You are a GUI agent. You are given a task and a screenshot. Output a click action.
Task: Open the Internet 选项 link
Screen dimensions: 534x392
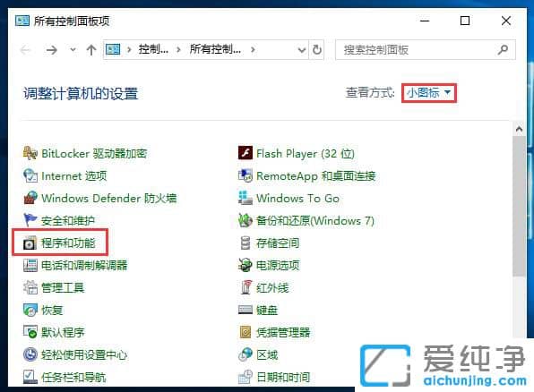pyautogui.click(x=73, y=176)
